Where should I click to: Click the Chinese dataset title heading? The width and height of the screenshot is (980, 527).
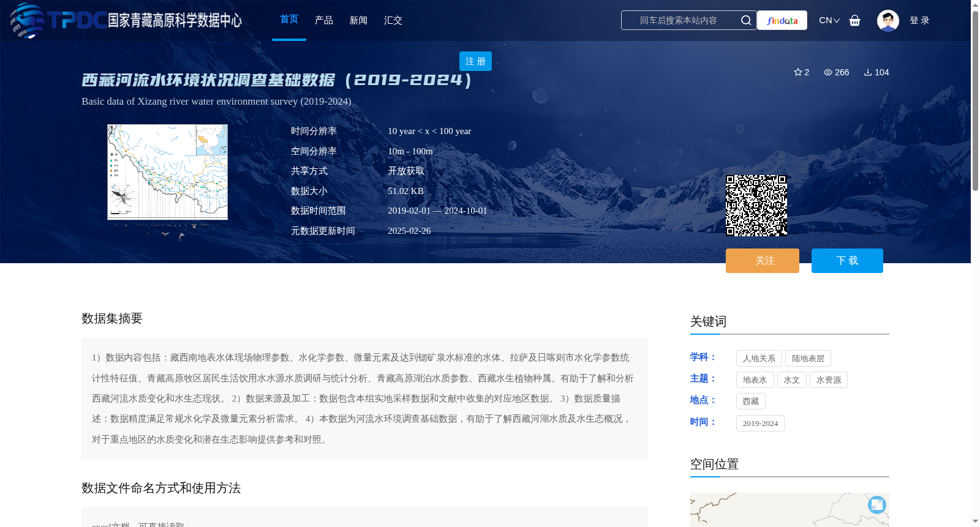(277, 80)
